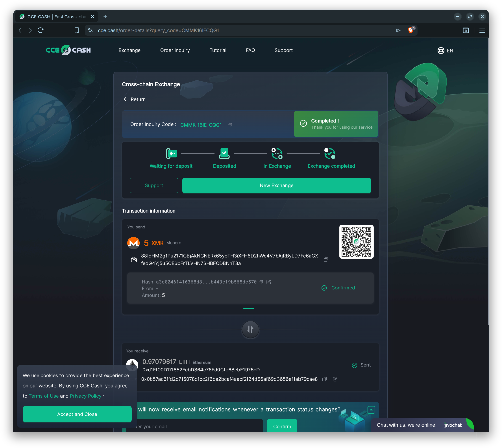Click the send icon in address bar
Image resolution: width=502 pixels, height=448 pixels.
tap(398, 30)
